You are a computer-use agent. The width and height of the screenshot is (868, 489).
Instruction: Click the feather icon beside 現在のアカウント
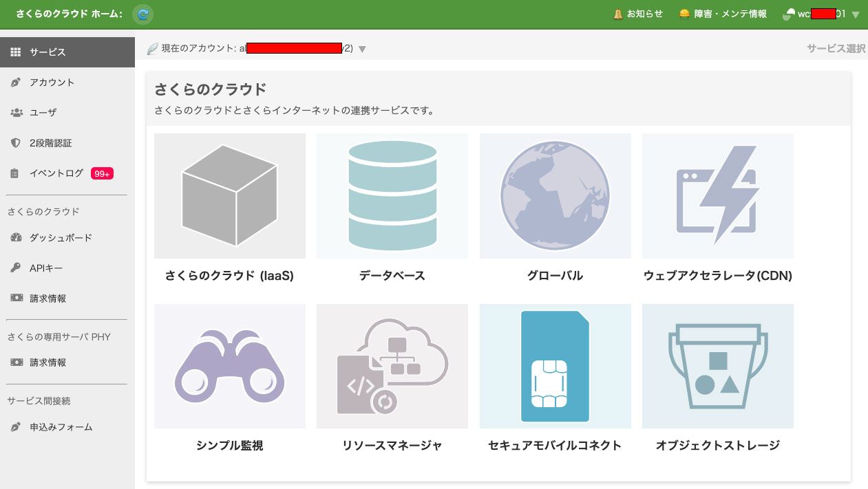click(153, 49)
